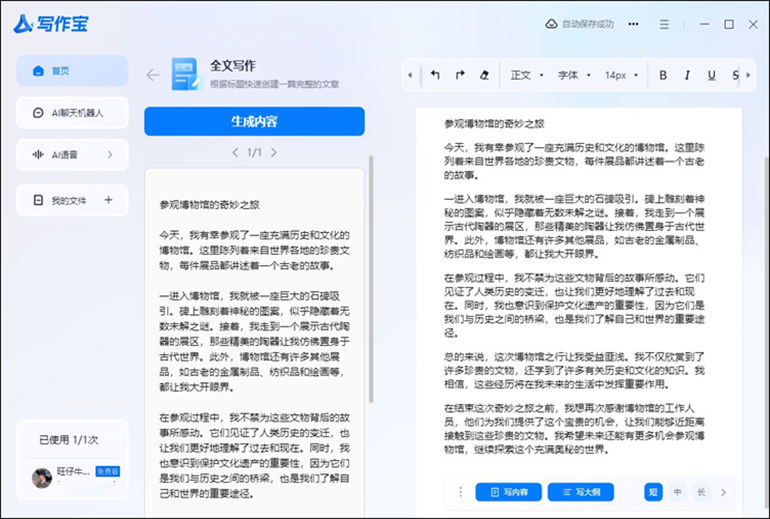This screenshot has height=519, width=770.
Task: Toggle underline formatting
Action: click(x=711, y=75)
